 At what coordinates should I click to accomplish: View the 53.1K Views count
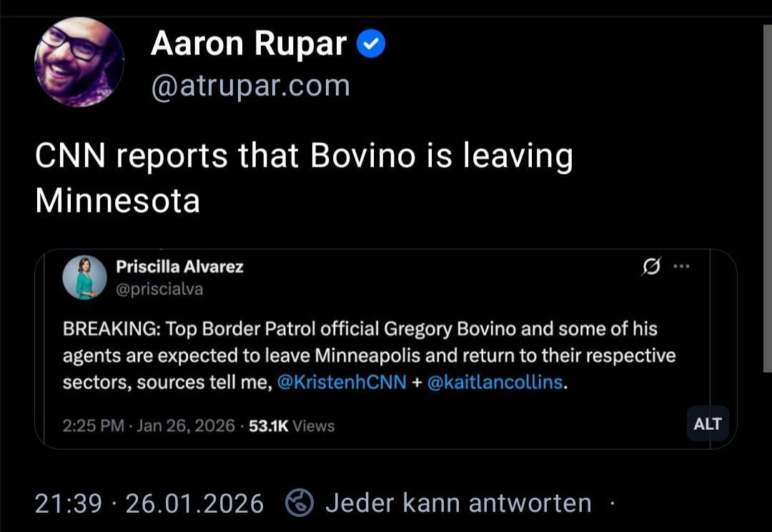tap(291, 425)
